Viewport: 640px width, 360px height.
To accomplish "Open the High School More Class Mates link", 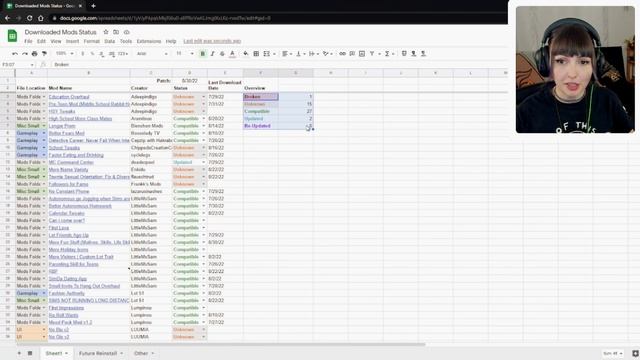I will coord(80,118).
